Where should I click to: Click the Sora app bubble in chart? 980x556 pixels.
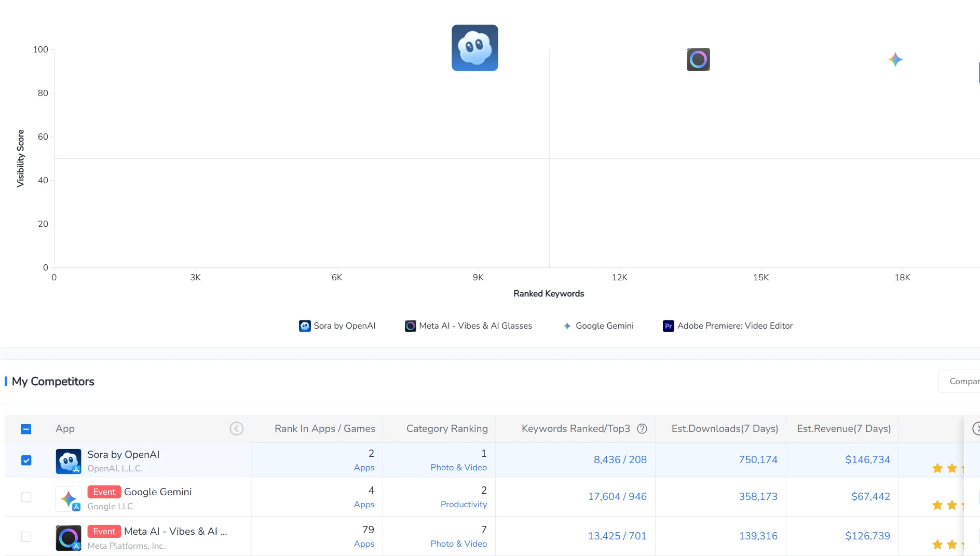474,48
